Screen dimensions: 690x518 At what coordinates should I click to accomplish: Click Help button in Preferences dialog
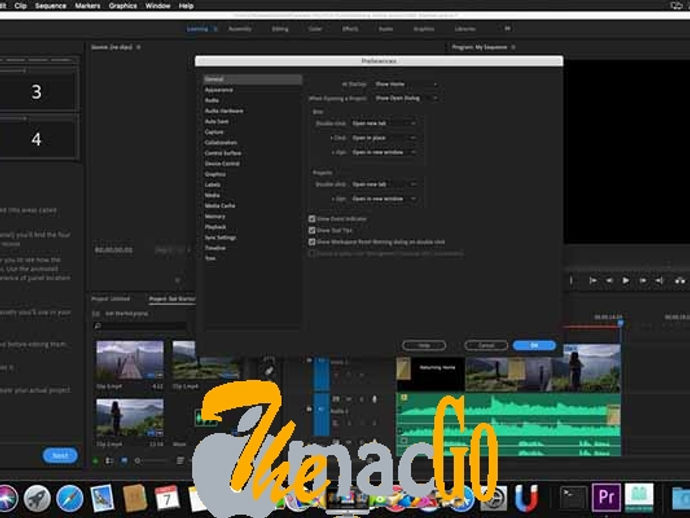click(x=424, y=345)
